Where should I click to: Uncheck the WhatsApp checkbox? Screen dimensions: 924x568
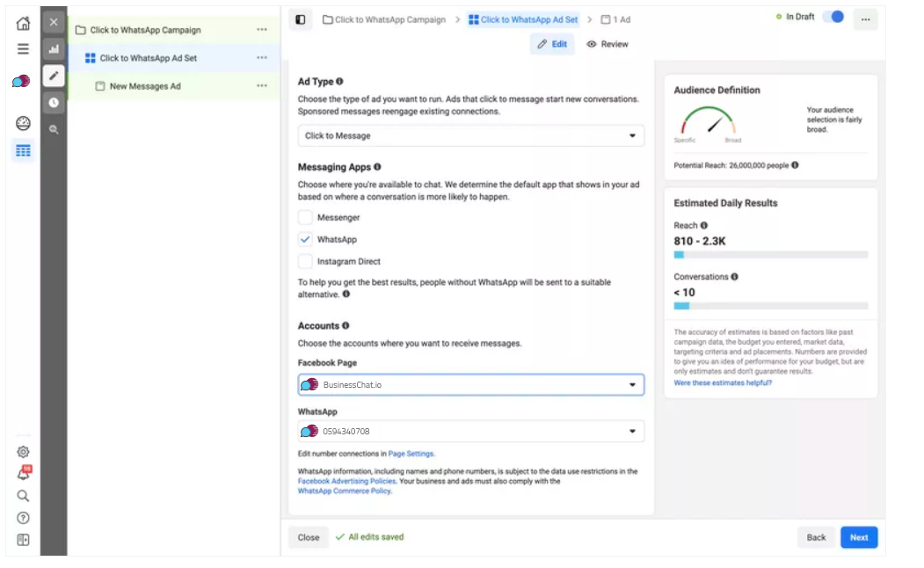[x=305, y=239]
